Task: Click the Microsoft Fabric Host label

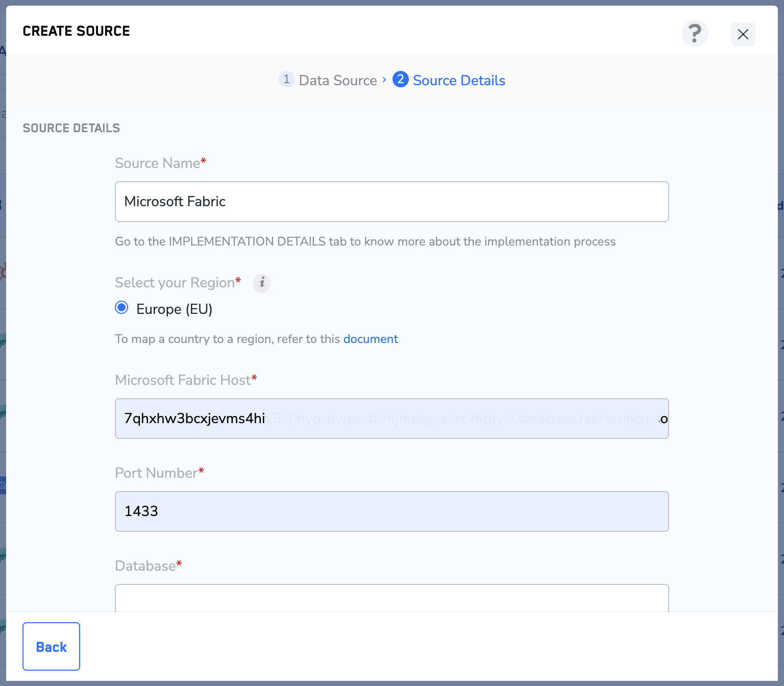Action: point(186,380)
